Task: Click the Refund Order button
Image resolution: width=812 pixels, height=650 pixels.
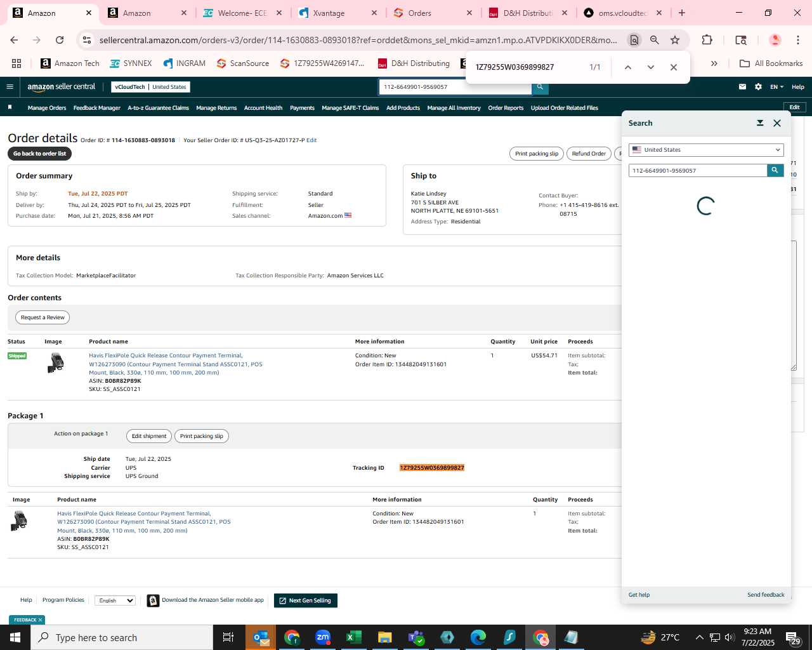Action: pos(589,154)
